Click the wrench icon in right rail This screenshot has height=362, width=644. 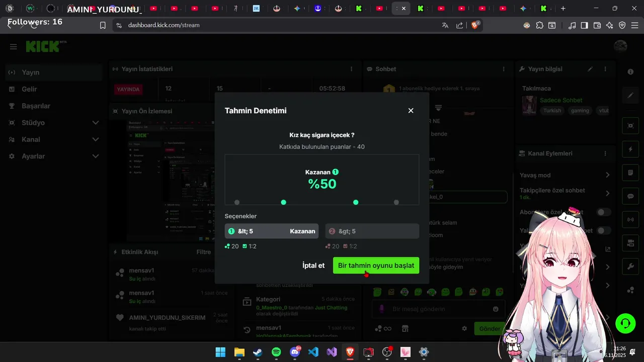tap(630, 267)
